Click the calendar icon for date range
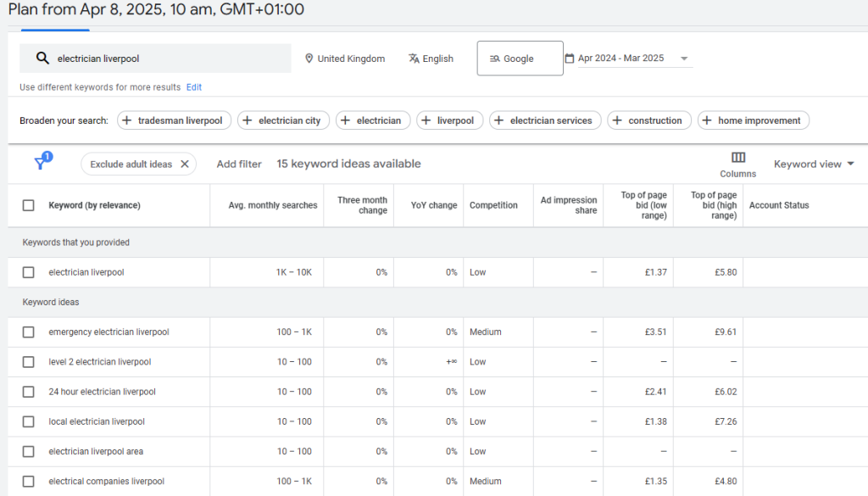 [x=570, y=59]
